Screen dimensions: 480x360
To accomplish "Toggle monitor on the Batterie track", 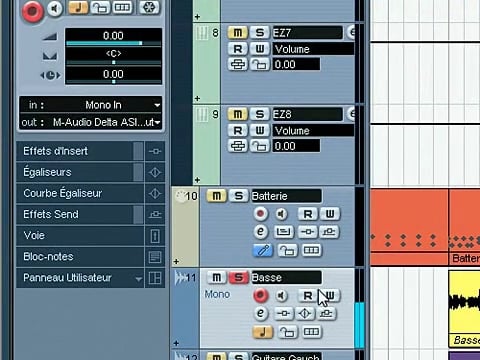I will [282, 214].
